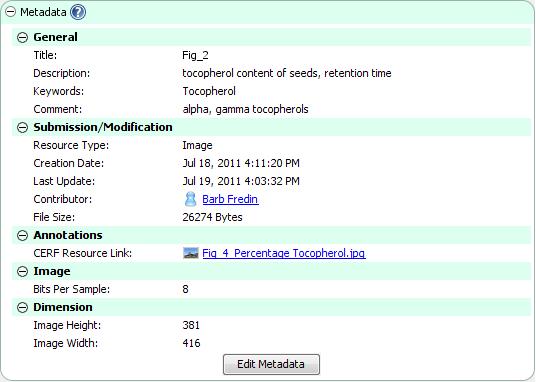This screenshot has width=536, height=382.
Task: Click the File Size label
Action: 54,217
